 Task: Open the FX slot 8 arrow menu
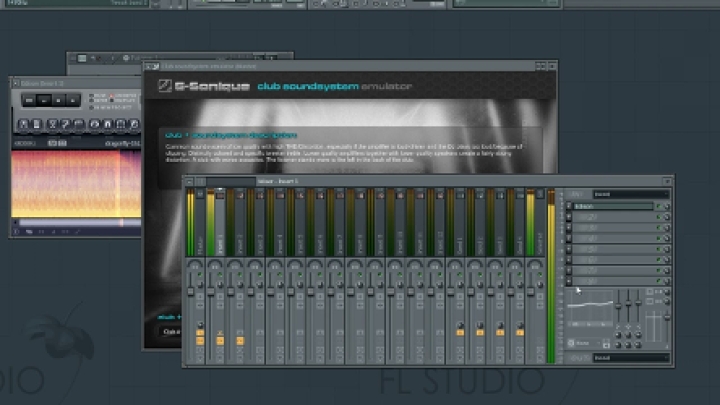coord(569,281)
